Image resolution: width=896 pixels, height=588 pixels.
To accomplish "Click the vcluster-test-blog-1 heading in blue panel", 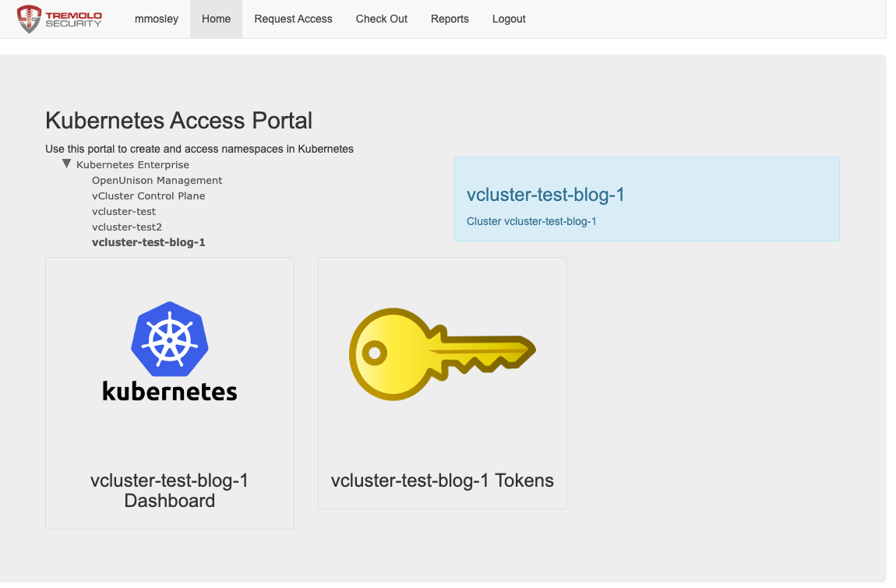I will coord(545,195).
